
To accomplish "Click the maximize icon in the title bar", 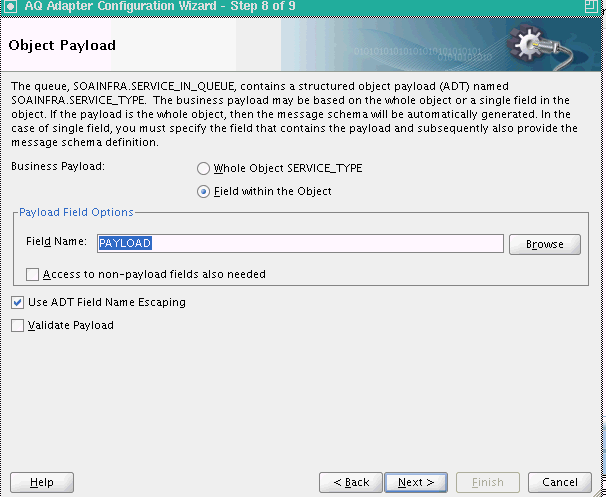I will 591,7.
